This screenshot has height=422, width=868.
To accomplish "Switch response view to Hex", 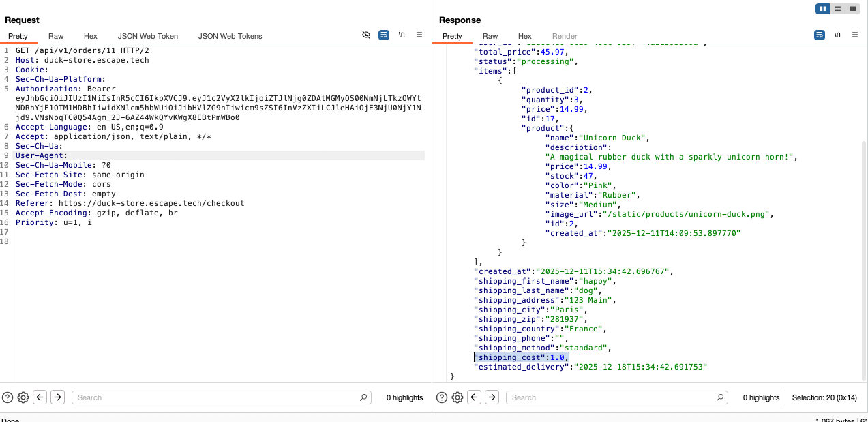I will click(x=524, y=36).
